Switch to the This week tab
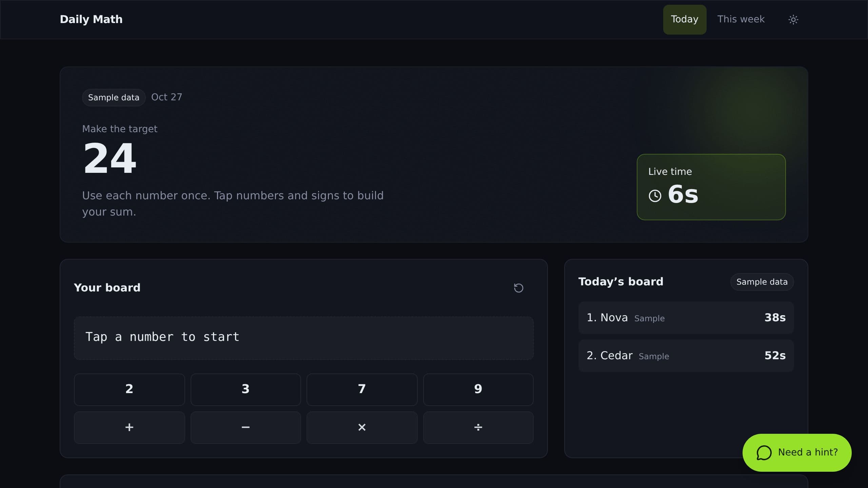 pyautogui.click(x=741, y=19)
